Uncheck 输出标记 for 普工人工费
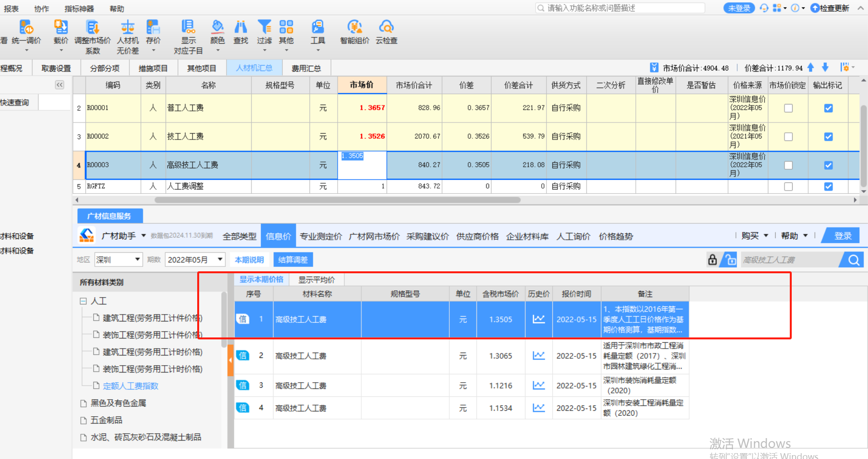This screenshot has width=868, height=459. click(x=829, y=108)
